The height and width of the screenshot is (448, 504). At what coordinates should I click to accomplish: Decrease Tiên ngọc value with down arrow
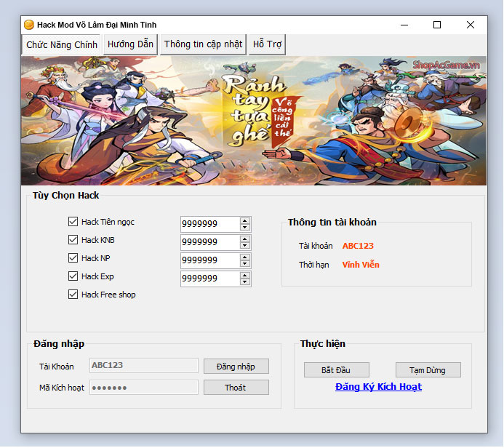click(x=245, y=227)
